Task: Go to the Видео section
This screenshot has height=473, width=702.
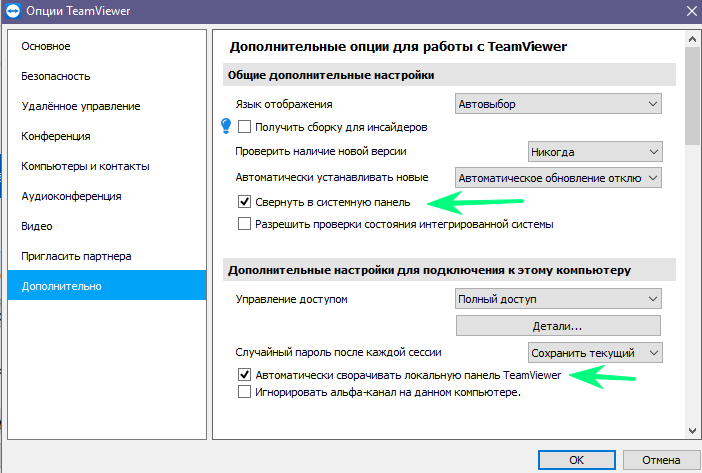Action: (107, 226)
